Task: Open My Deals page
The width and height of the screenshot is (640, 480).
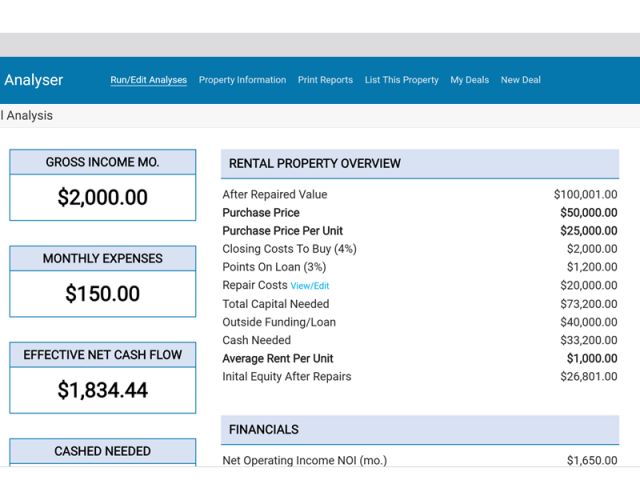Action: point(470,80)
